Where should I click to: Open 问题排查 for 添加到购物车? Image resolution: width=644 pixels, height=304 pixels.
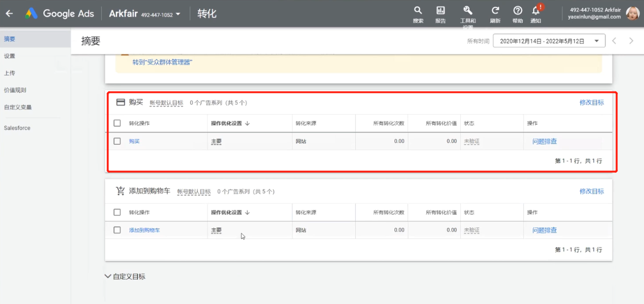pyautogui.click(x=544, y=230)
